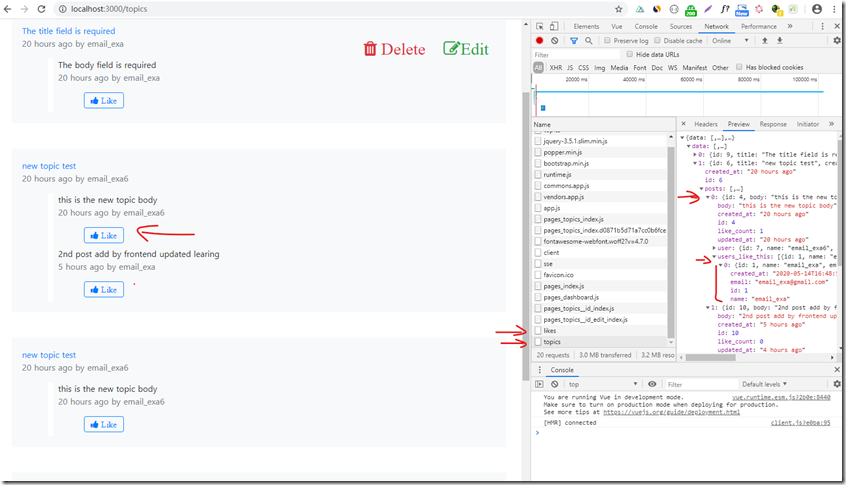Filter requests by XHR
The image size is (846, 485).
[556, 68]
